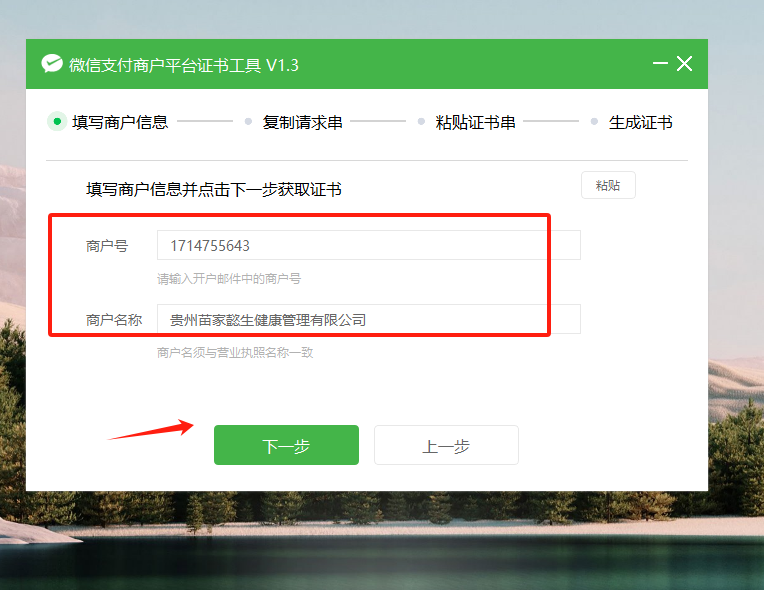Click the step dot before 粘贴证书串
Image resolution: width=764 pixels, height=590 pixels.
click(x=421, y=121)
